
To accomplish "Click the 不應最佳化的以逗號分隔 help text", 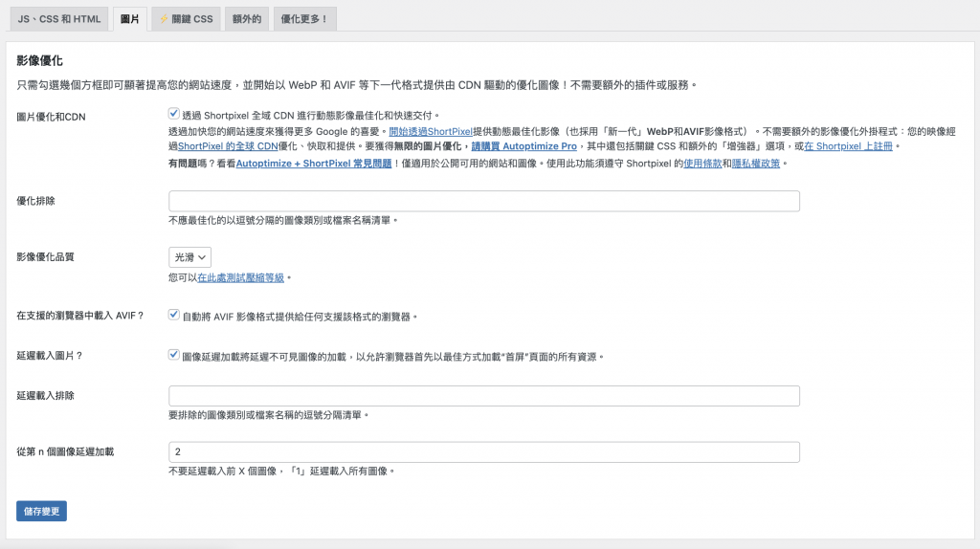I will pos(283,221).
